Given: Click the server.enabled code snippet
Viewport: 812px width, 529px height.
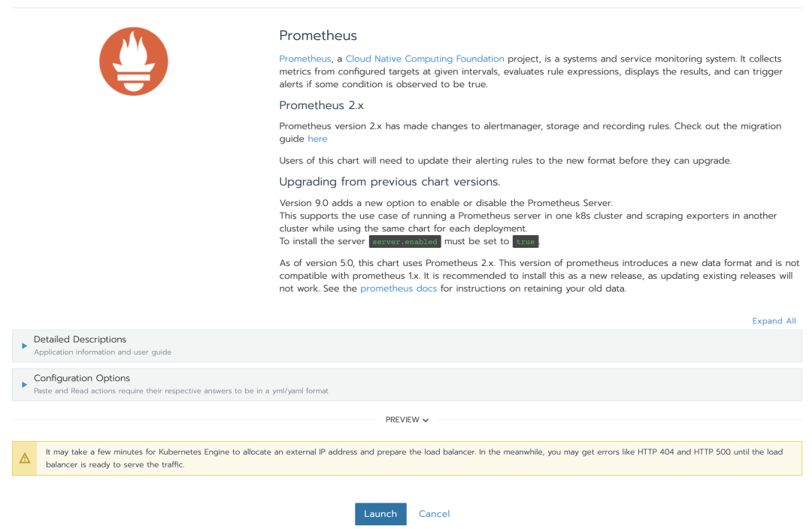Looking at the screenshot, I should tap(405, 242).
